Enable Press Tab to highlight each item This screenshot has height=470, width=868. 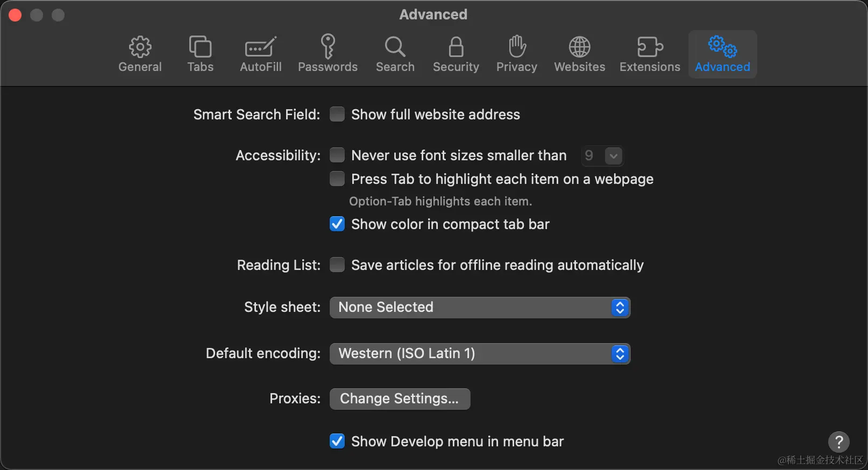click(337, 179)
